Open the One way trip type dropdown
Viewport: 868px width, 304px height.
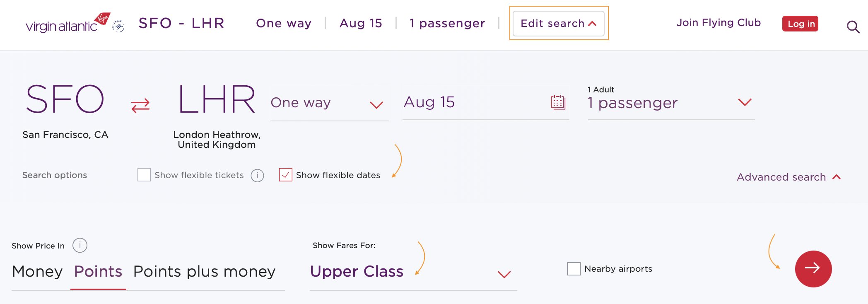coord(329,103)
